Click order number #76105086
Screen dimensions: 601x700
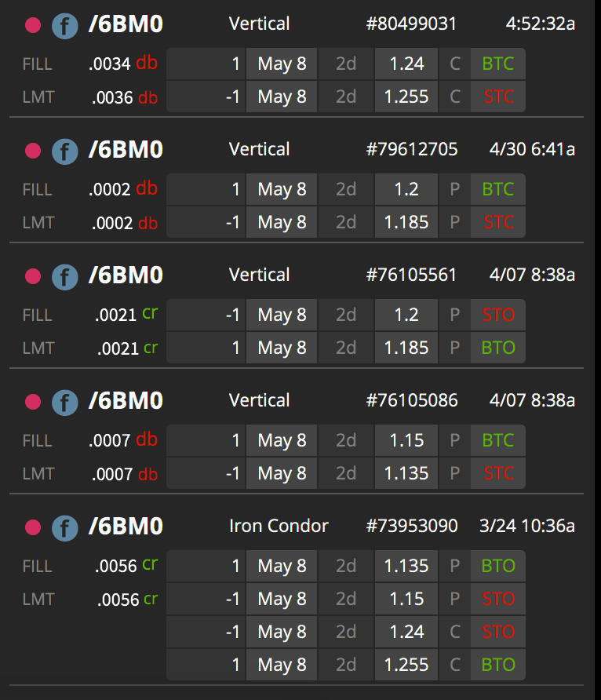[x=411, y=400]
